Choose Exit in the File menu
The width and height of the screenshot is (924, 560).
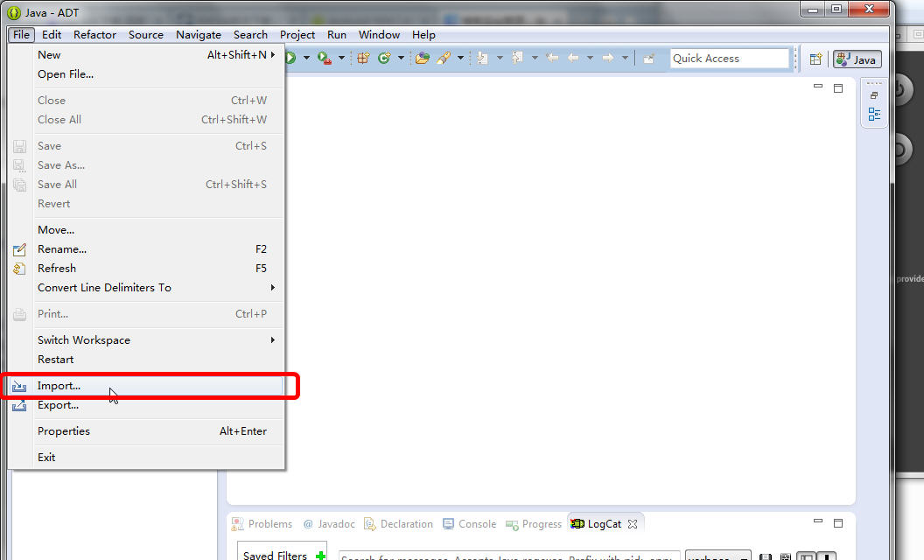click(145, 457)
